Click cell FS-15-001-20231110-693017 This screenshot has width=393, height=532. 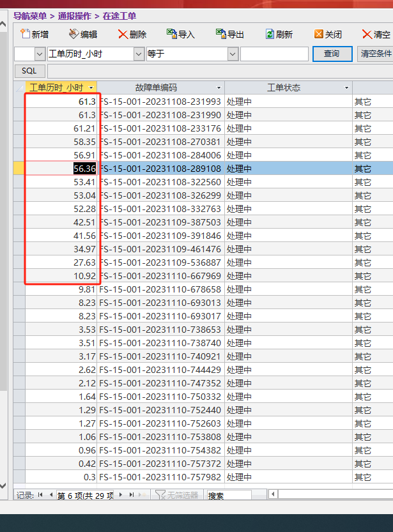point(160,316)
